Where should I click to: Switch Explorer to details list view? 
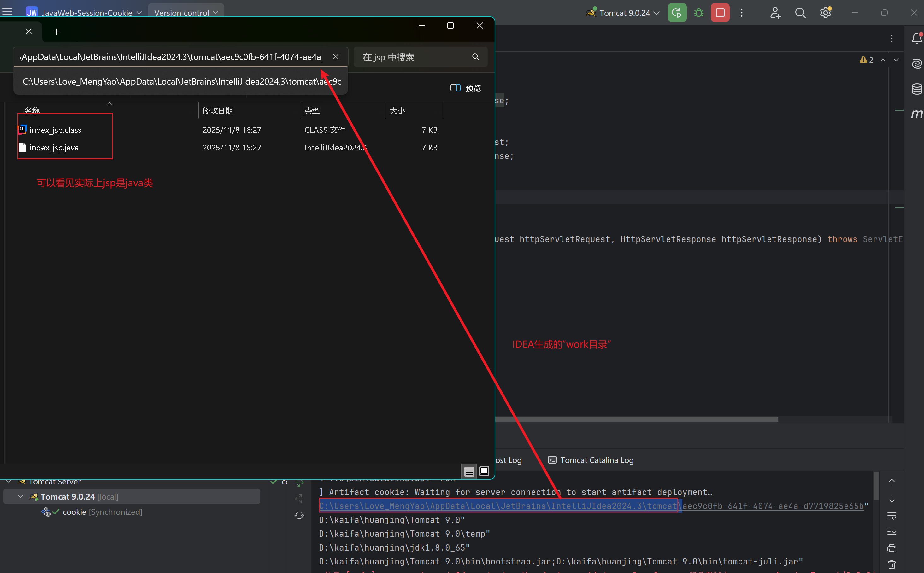tap(469, 471)
